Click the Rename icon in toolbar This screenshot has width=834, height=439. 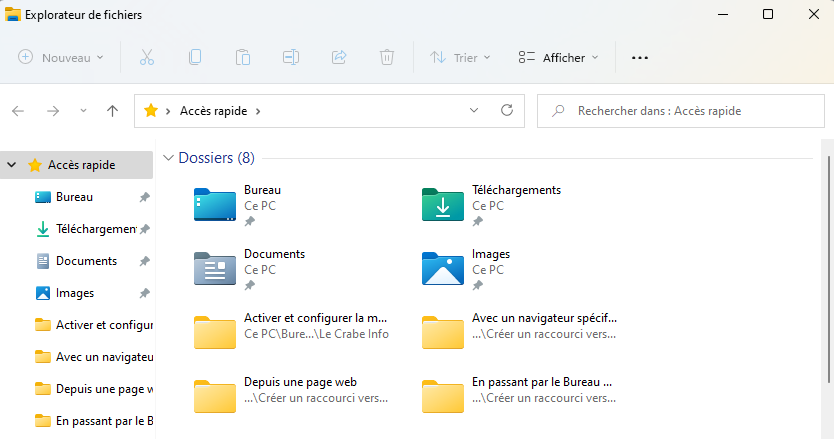click(x=291, y=57)
